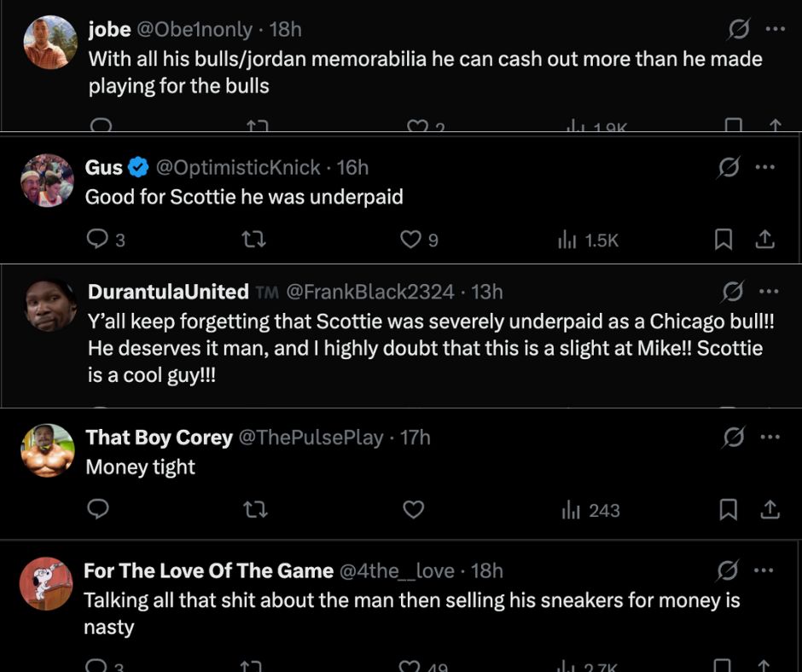802x672 pixels.
Task: Open the @OptimisticKnick profile handle
Action: (238, 167)
